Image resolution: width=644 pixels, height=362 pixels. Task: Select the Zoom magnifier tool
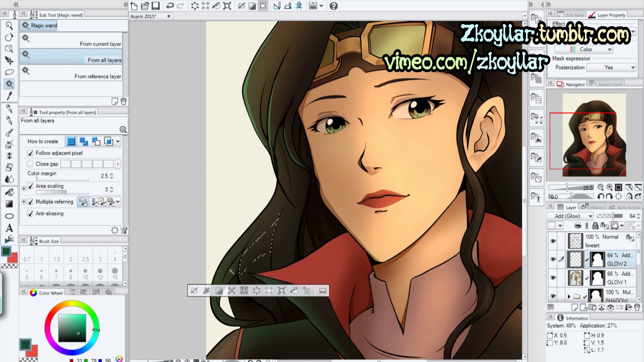9,26
